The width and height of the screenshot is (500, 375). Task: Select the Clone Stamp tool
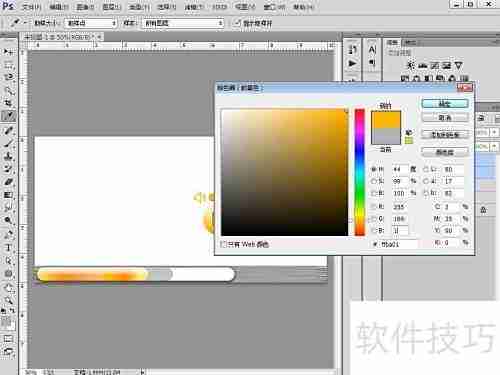click(x=8, y=156)
